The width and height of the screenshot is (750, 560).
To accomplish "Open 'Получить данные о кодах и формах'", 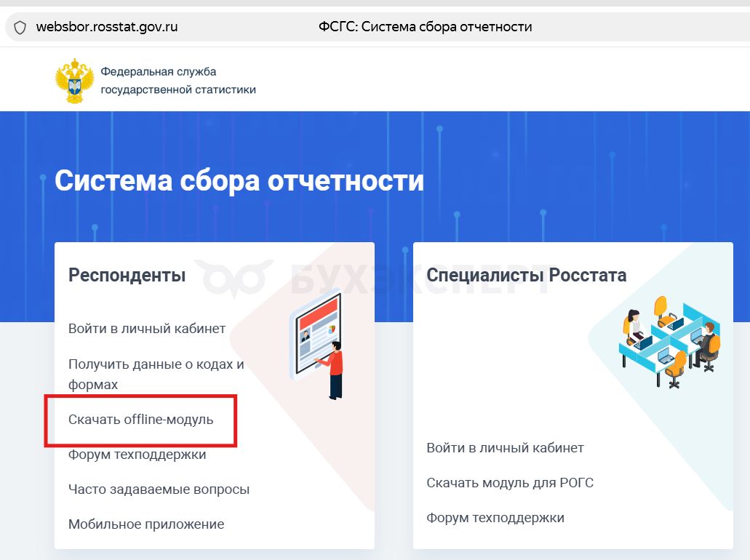I will click(156, 374).
